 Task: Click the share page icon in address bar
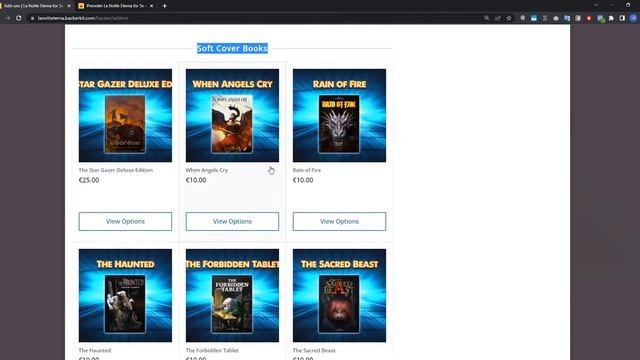[x=498, y=18]
